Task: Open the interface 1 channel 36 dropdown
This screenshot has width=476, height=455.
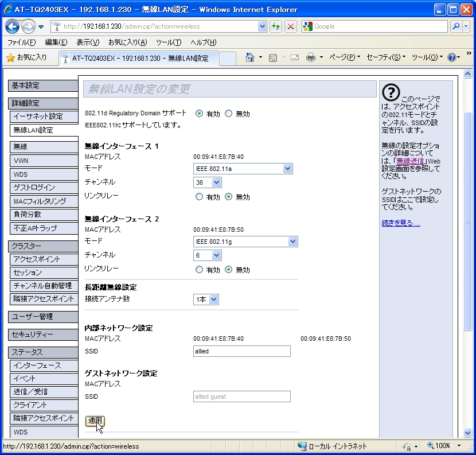Action: pyautogui.click(x=208, y=182)
